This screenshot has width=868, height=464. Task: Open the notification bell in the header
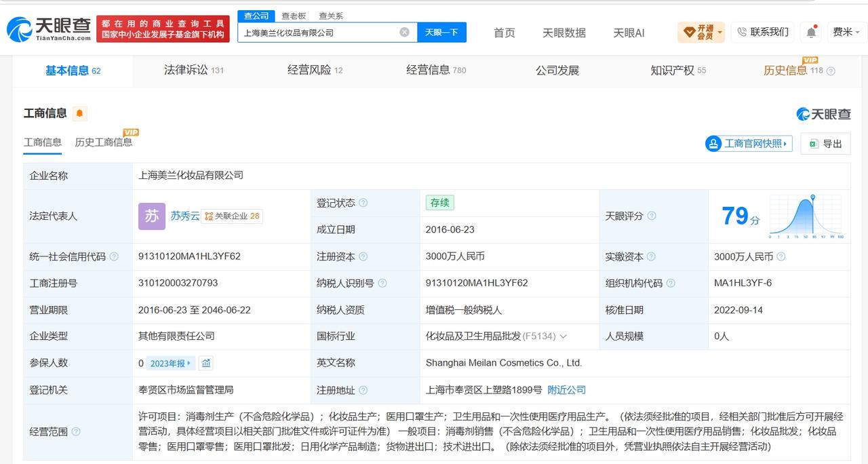pyautogui.click(x=811, y=32)
